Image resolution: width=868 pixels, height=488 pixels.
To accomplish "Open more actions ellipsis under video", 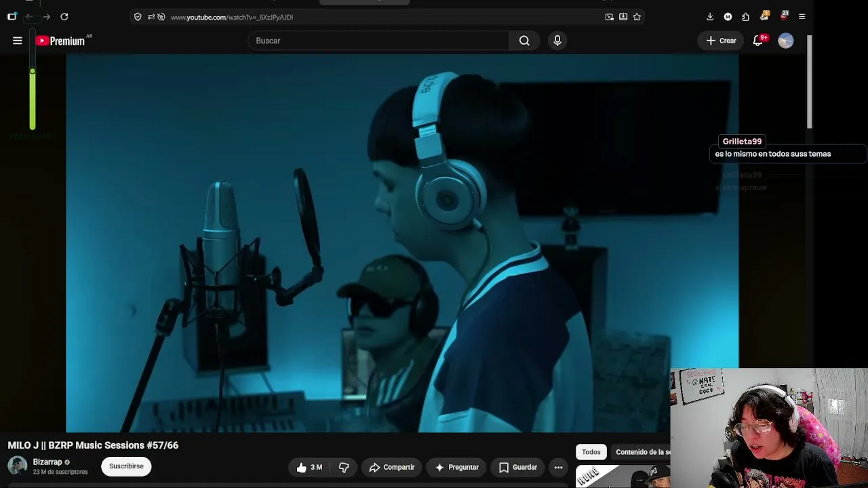I will [x=558, y=467].
